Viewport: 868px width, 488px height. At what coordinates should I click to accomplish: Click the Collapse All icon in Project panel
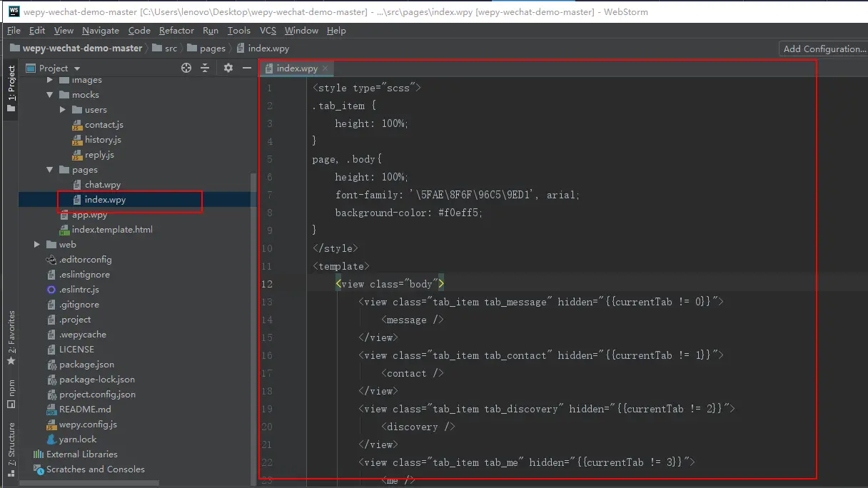(205, 68)
